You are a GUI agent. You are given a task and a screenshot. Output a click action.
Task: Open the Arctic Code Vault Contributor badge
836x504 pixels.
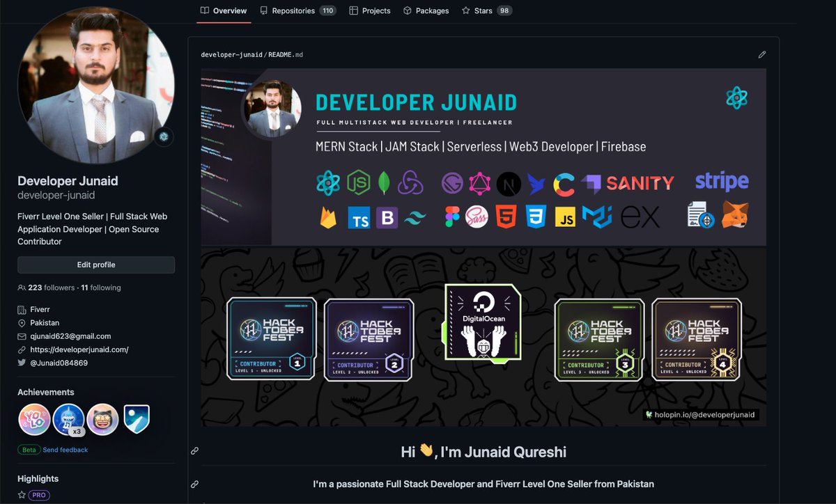point(137,419)
